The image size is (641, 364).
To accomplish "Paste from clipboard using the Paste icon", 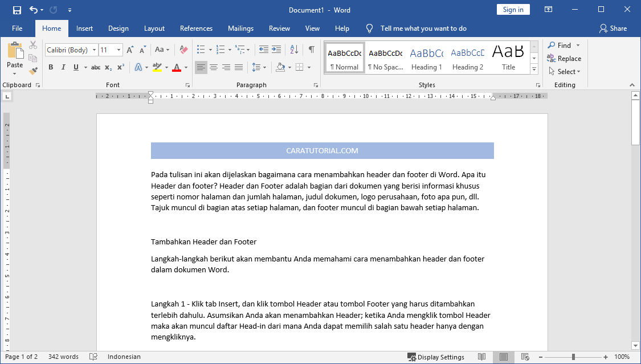I will pyautogui.click(x=15, y=50).
